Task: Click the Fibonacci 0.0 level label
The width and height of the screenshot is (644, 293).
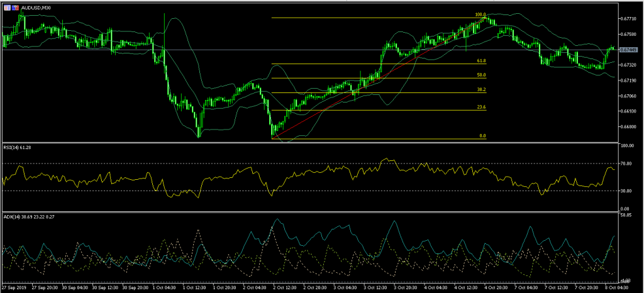Action: [482, 135]
